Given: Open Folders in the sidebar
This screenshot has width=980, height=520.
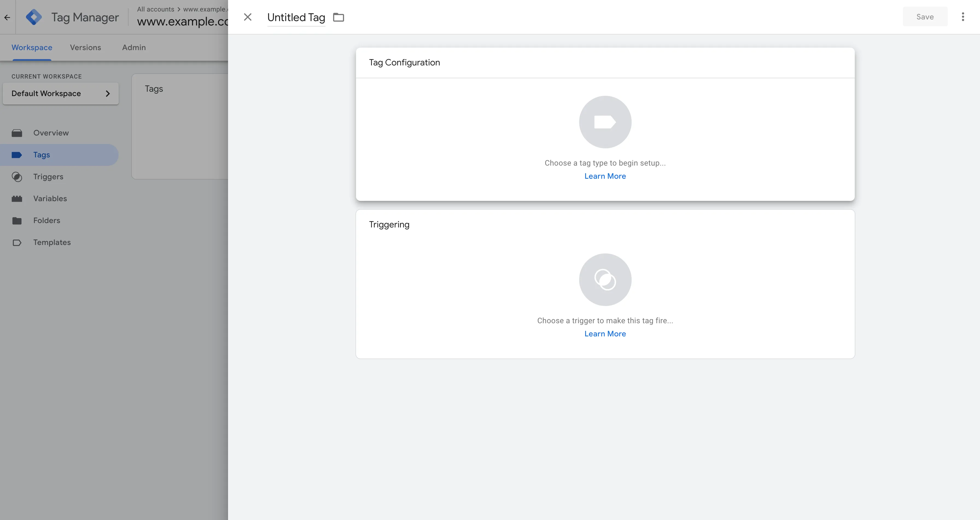Looking at the screenshot, I should 46,220.
